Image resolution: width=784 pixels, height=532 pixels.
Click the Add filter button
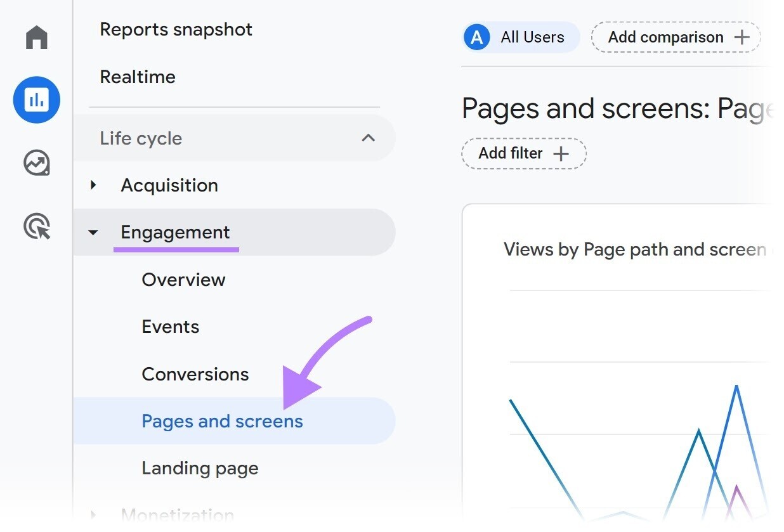click(523, 153)
